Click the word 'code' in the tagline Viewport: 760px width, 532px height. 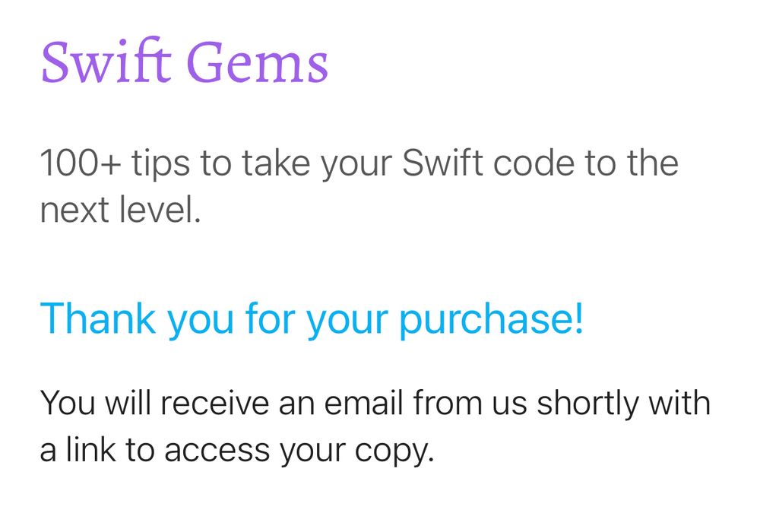[x=534, y=163]
